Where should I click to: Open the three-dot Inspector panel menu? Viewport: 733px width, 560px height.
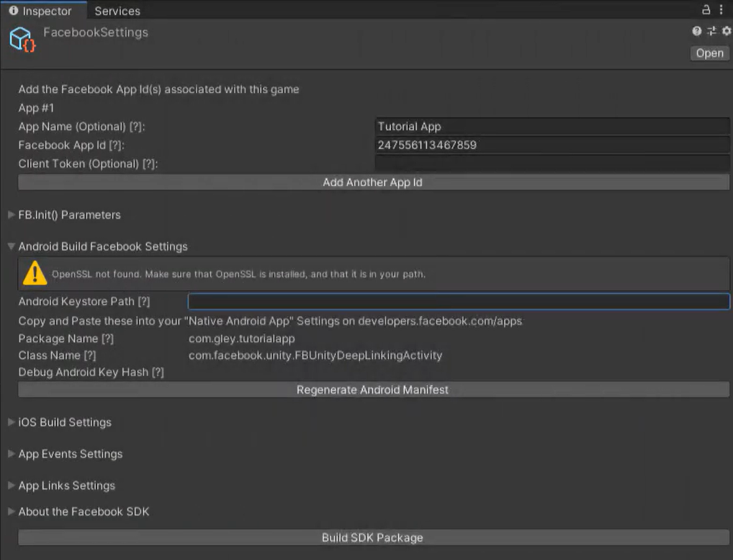tap(721, 9)
